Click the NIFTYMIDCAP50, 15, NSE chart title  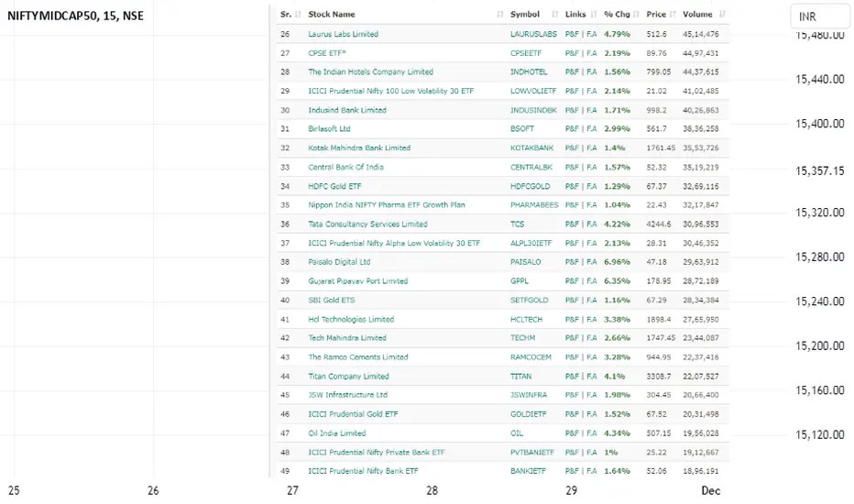(75, 16)
